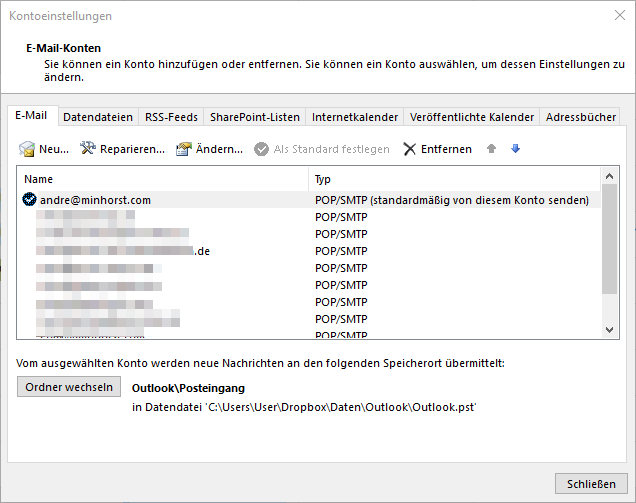
Task: Click the Ändern account settings icon
Action: point(183,149)
